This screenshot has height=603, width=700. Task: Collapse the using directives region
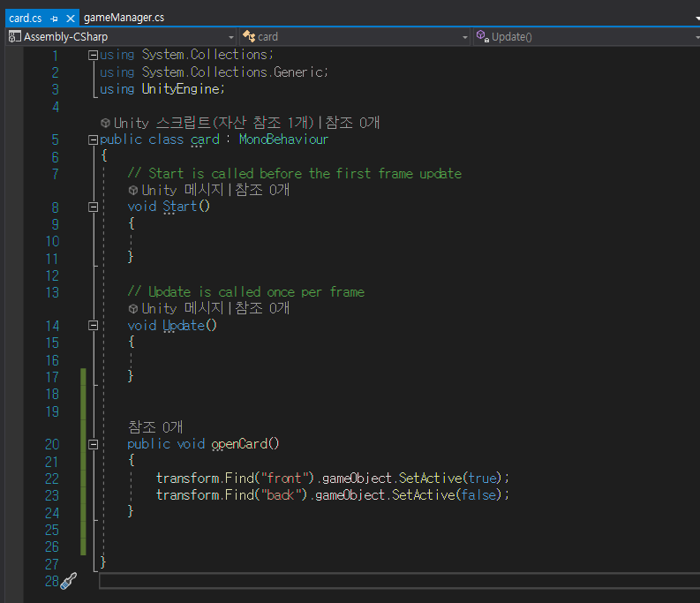coord(93,55)
